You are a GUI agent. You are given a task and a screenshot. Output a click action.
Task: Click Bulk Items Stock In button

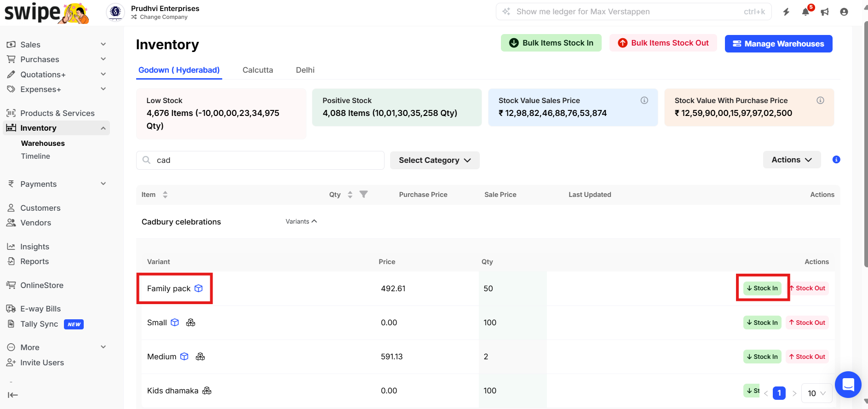click(551, 43)
